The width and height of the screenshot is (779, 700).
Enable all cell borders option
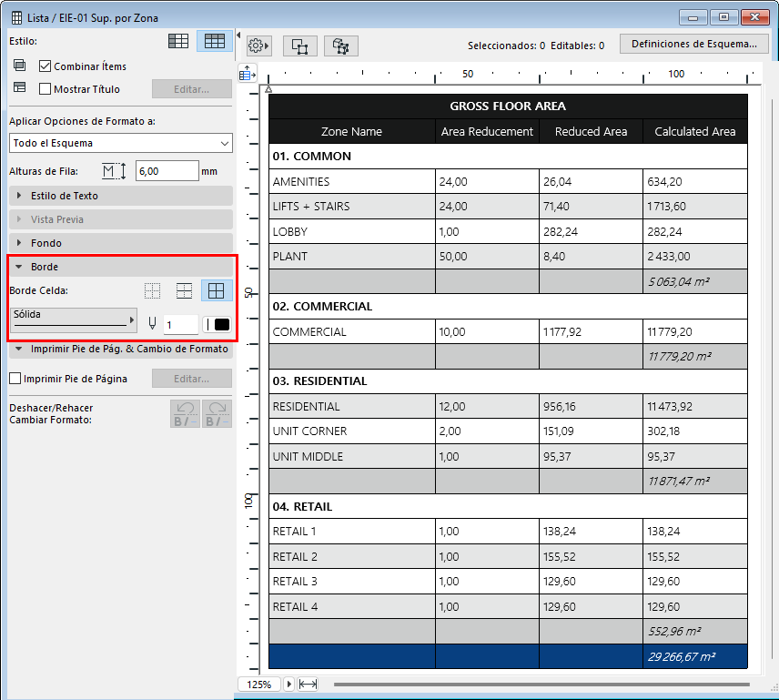217,290
